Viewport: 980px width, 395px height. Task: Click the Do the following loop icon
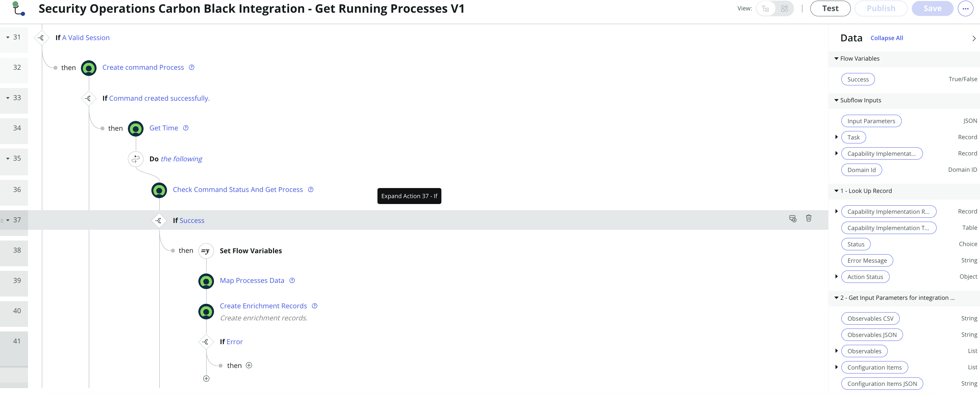click(135, 159)
